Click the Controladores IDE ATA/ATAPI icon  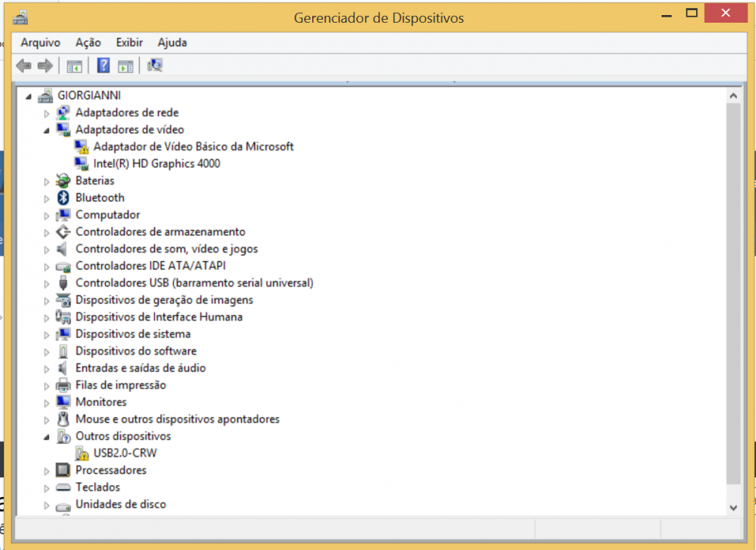click(x=64, y=266)
